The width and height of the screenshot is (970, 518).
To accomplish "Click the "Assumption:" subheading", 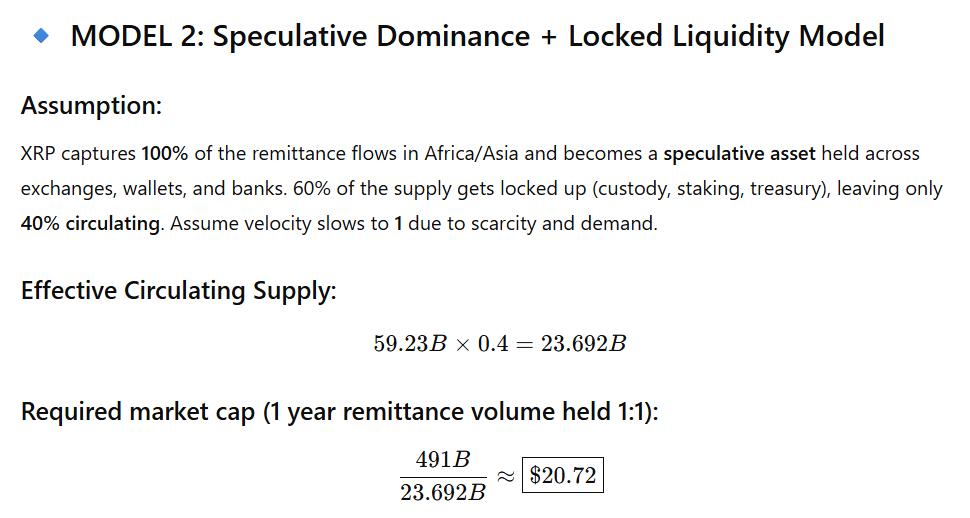I will click(x=91, y=105).
